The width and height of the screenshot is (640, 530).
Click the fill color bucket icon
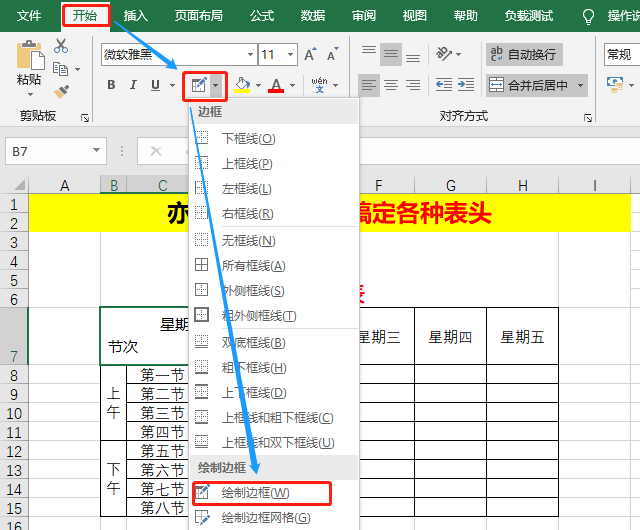pyautogui.click(x=242, y=85)
